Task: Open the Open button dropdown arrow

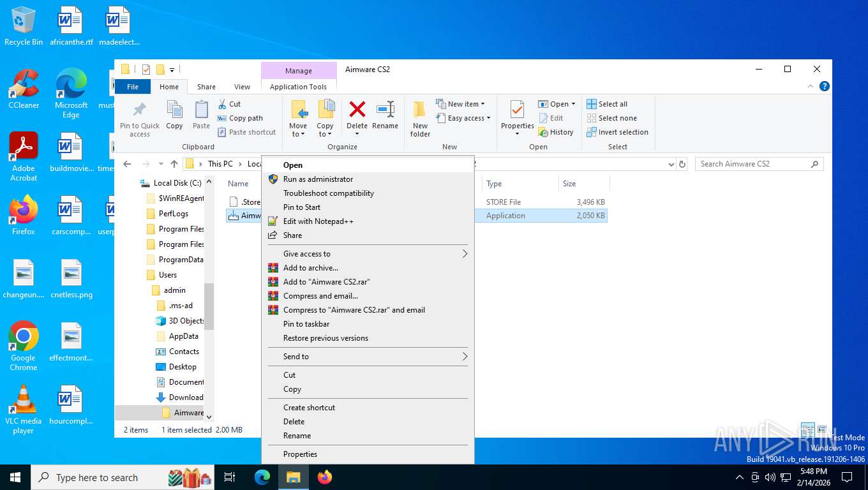Action: pos(573,104)
